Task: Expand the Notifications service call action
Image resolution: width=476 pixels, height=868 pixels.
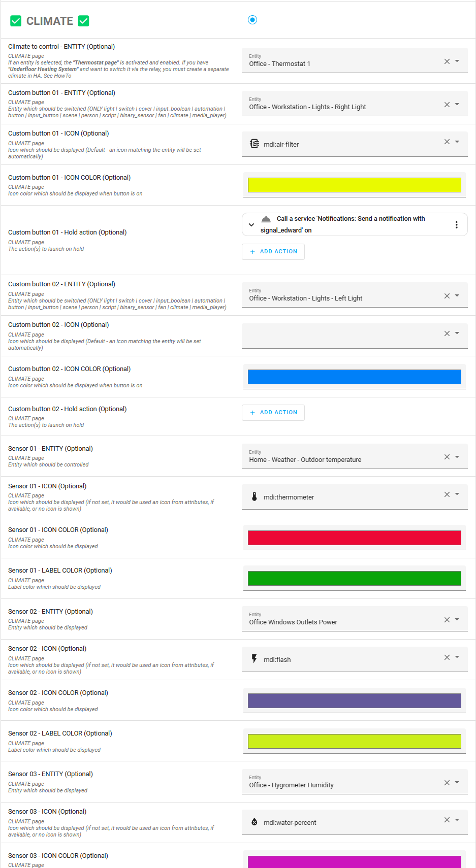Action: [251, 225]
